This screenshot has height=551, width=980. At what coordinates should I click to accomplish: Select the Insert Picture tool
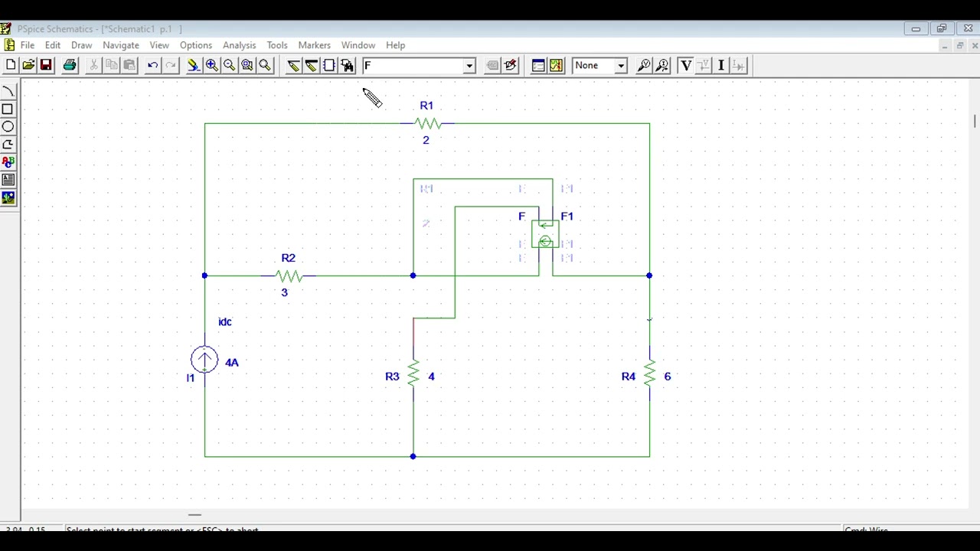click(8, 197)
